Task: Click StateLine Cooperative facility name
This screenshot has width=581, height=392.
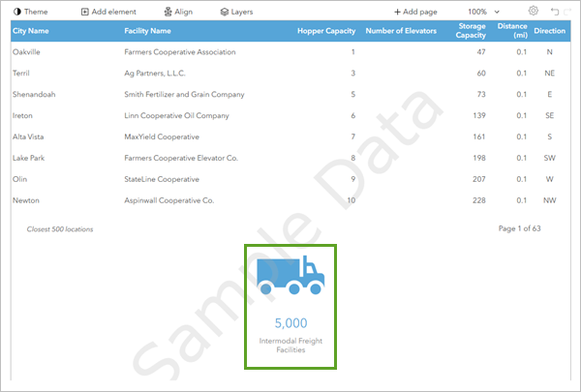Action: 162,179
